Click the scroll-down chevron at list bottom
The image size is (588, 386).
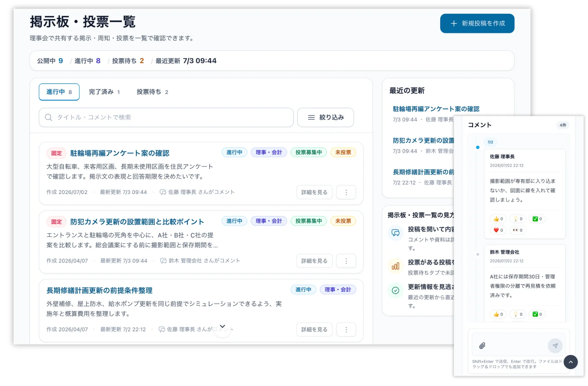click(x=222, y=327)
